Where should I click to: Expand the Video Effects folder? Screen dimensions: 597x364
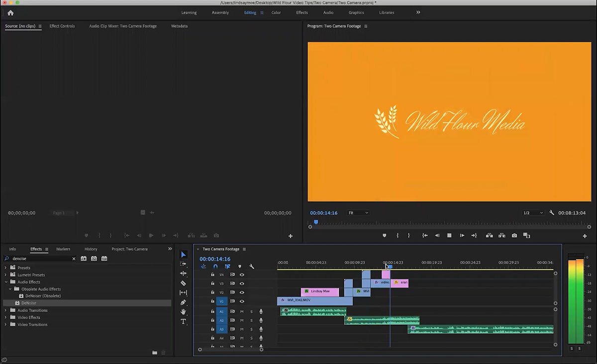pos(6,317)
